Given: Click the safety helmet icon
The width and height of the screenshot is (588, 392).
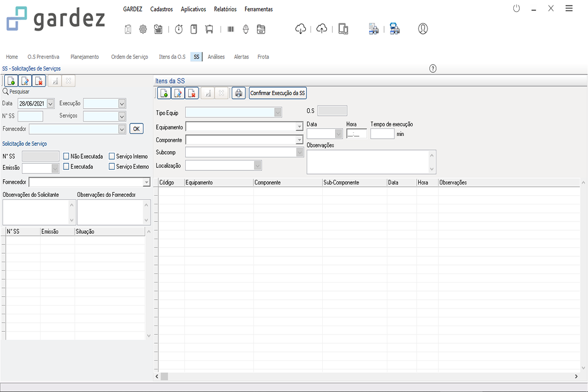Looking at the screenshot, I should [x=246, y=29].
